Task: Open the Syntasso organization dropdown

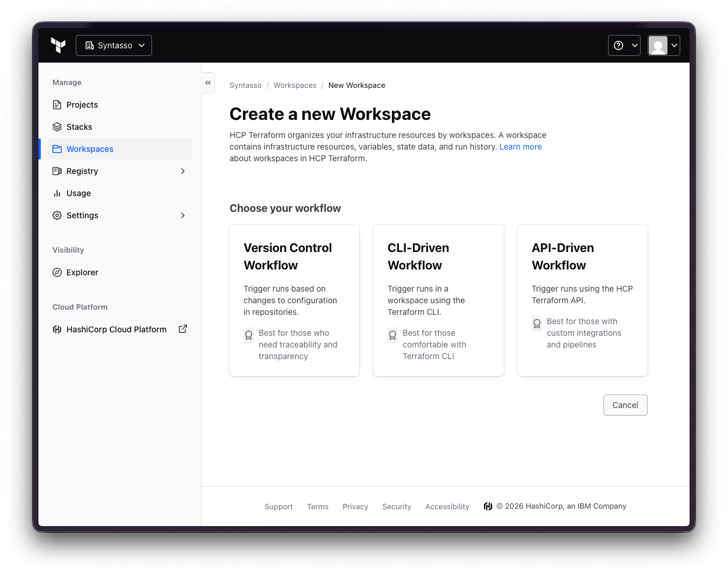Action: [114, 45]
